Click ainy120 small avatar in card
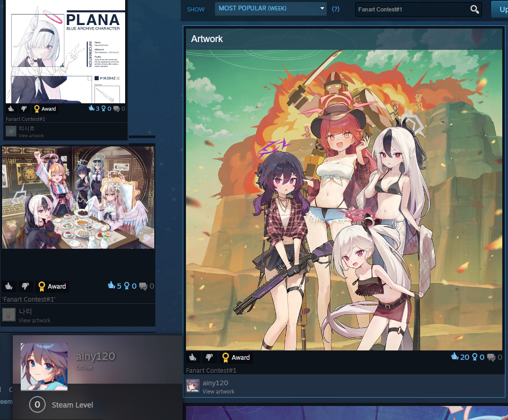This screenshot has height=420, width=508. click(193, 386)
